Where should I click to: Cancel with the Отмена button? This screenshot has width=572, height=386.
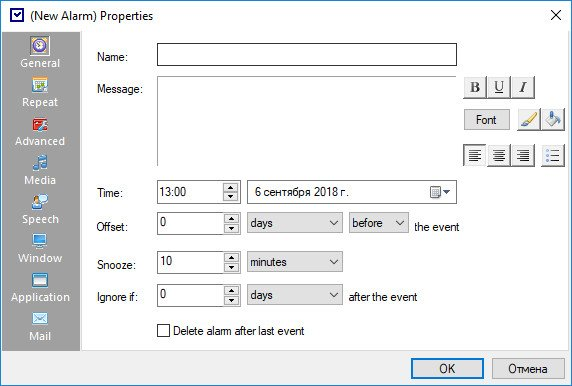point(528,368)
